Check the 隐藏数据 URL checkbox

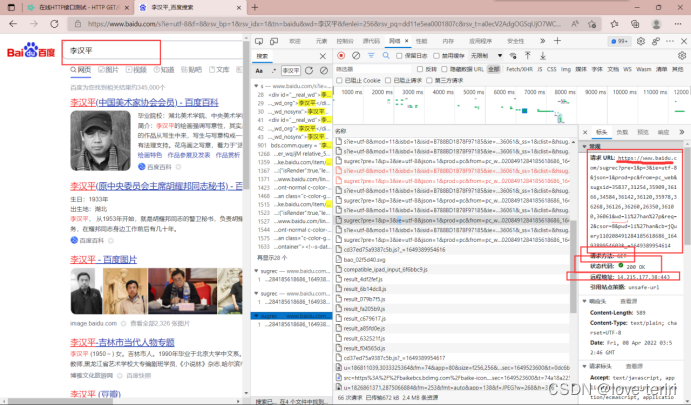pos(444,69)
